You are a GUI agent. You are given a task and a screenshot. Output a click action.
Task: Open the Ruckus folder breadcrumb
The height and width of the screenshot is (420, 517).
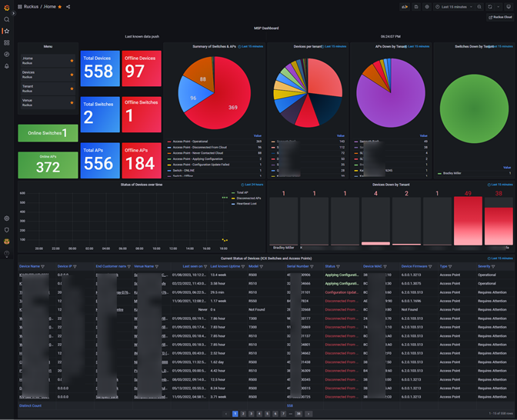pos(31,7)
